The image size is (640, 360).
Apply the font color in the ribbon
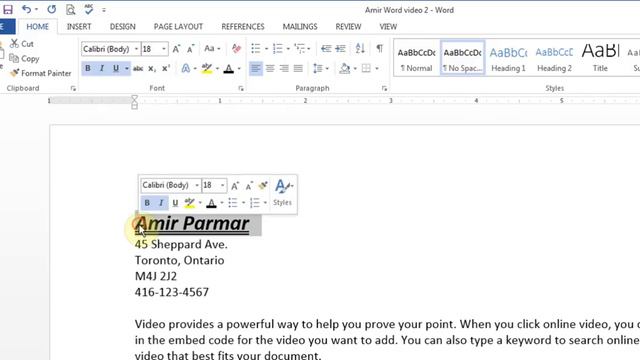click(x=229, y=68)
